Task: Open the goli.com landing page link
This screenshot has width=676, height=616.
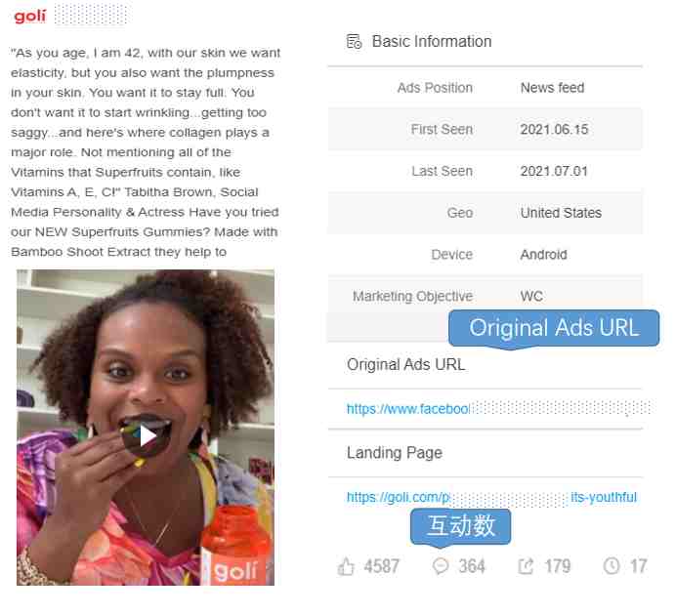Action: (491, 497)
